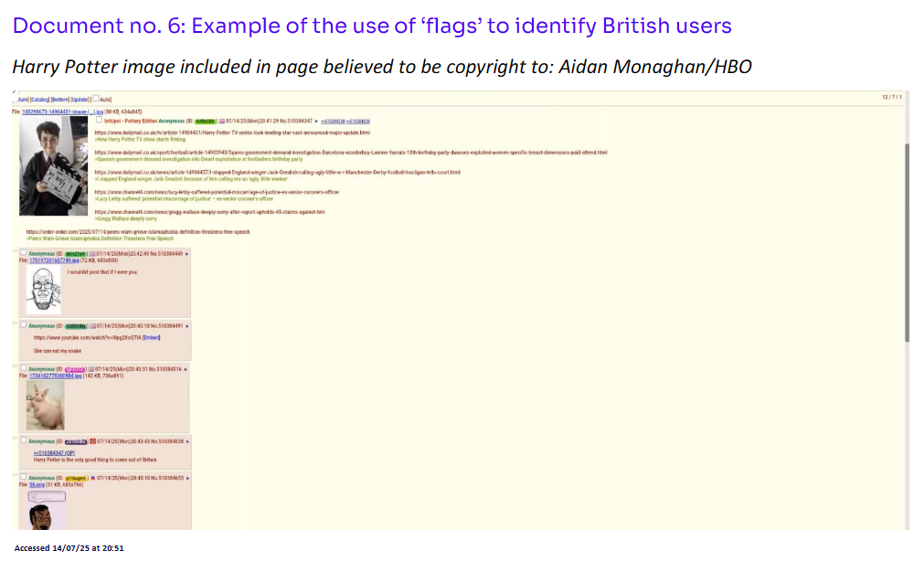Open the post menu arrow for No.510384538
924x561 pixels.
(187, 441)
